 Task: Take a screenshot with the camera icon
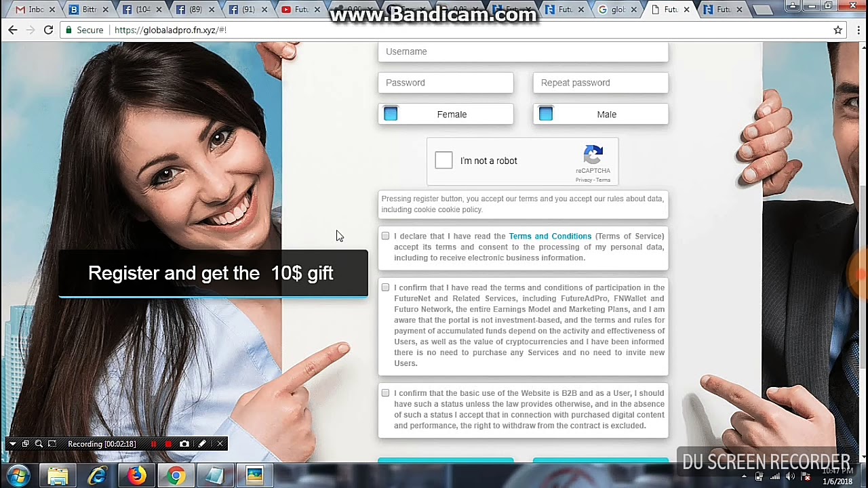184,444
